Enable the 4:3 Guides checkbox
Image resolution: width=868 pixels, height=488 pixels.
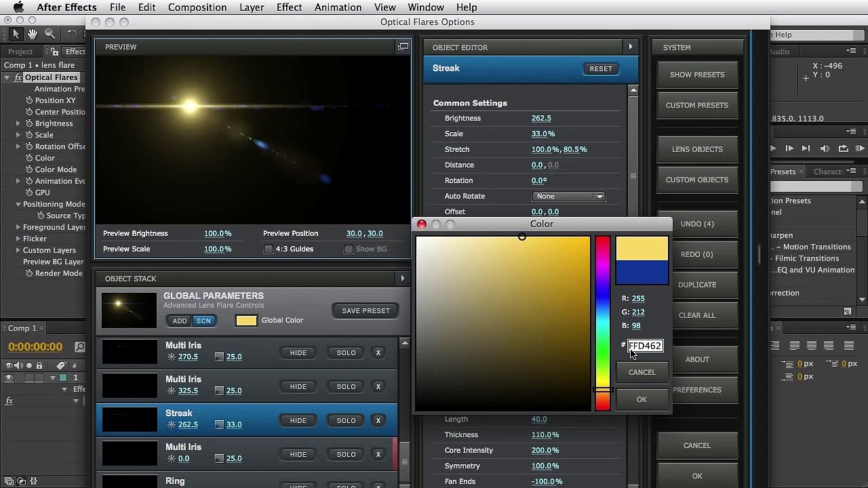269,249
